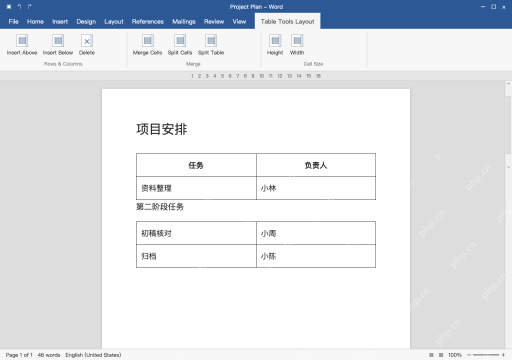Click the zoom out minus button
This screenshot has width=512, height=360.
point(469,355)
